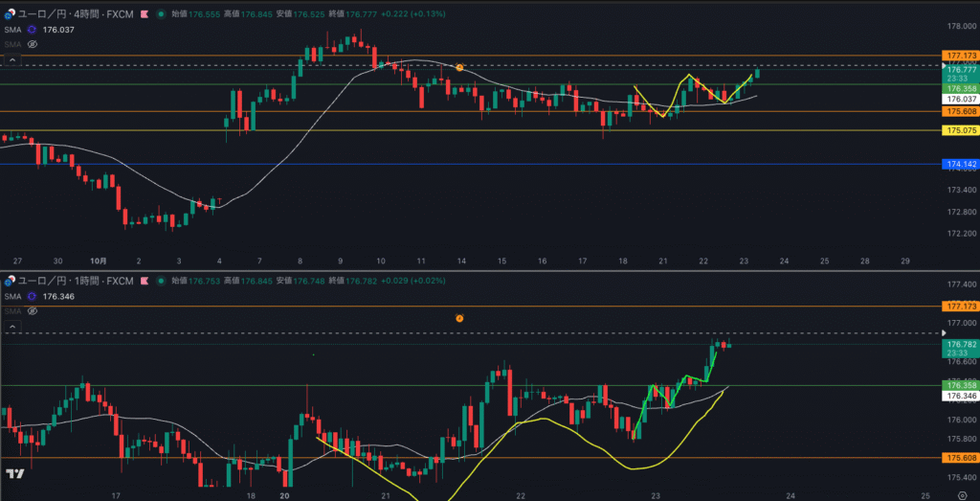Click the orange alert icon in the 1-hour chart
The width and height of the screenshot is (980, 501).
(459, 317)
